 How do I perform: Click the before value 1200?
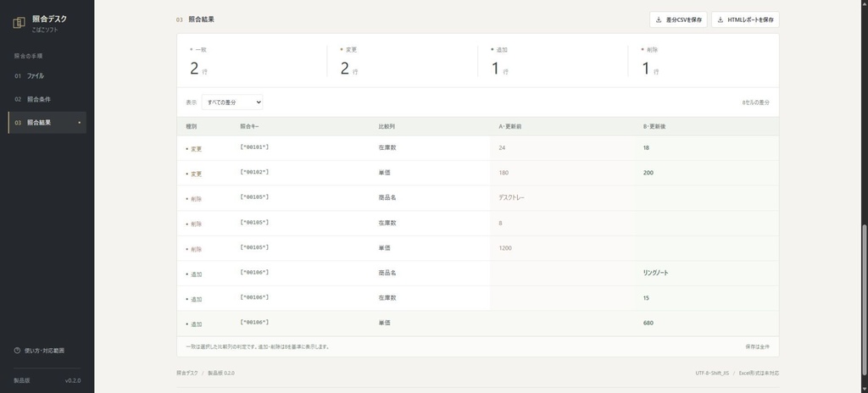505,248
